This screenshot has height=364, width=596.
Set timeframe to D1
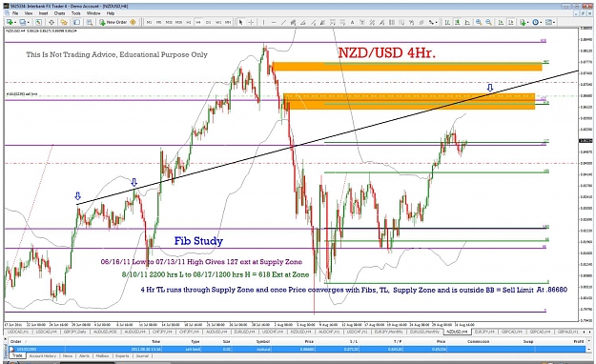(208, 23)
